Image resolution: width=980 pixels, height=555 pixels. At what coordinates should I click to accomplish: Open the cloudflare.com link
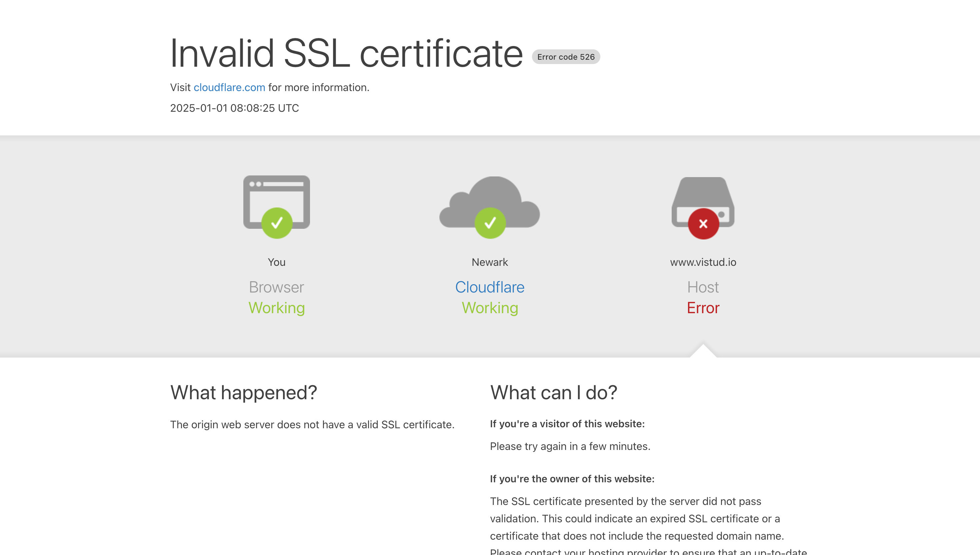coord(229,87)
